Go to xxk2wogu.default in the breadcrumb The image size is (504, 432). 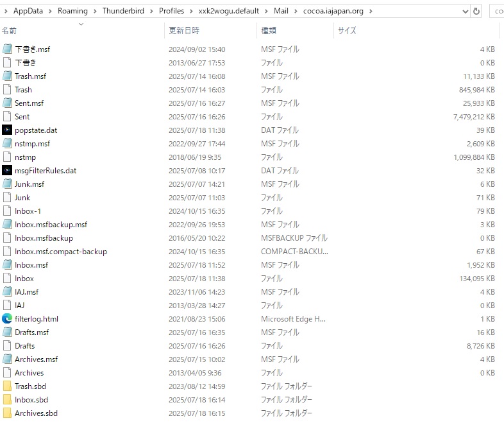pyautogui.click(x=228, y=11)
